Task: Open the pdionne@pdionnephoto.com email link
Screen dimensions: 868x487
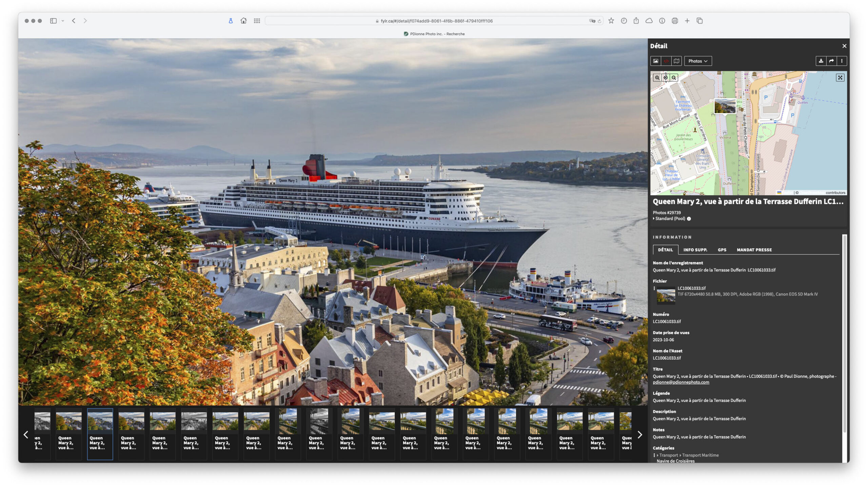Action: click(x=681, y=382)
